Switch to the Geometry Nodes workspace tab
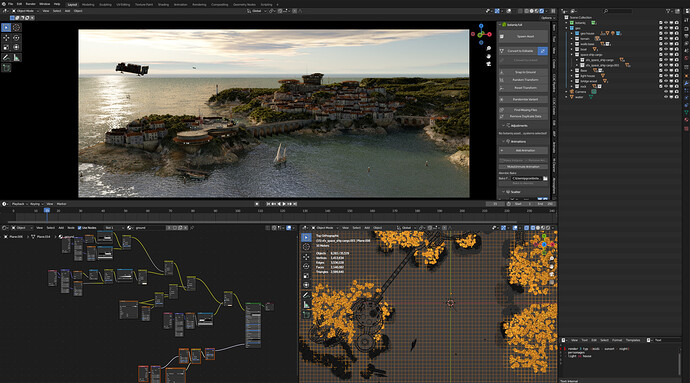 click(x=244, y=4)
